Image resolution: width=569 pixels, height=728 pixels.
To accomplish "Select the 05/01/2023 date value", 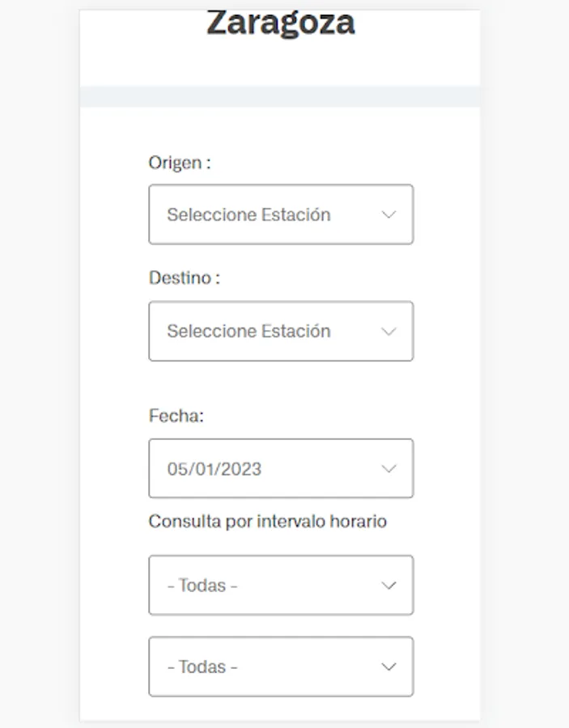I will point(214,469).
